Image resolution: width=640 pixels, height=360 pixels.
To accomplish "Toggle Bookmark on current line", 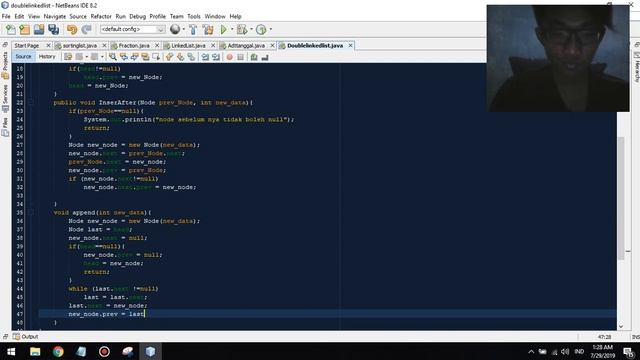I will click(191, 57).
